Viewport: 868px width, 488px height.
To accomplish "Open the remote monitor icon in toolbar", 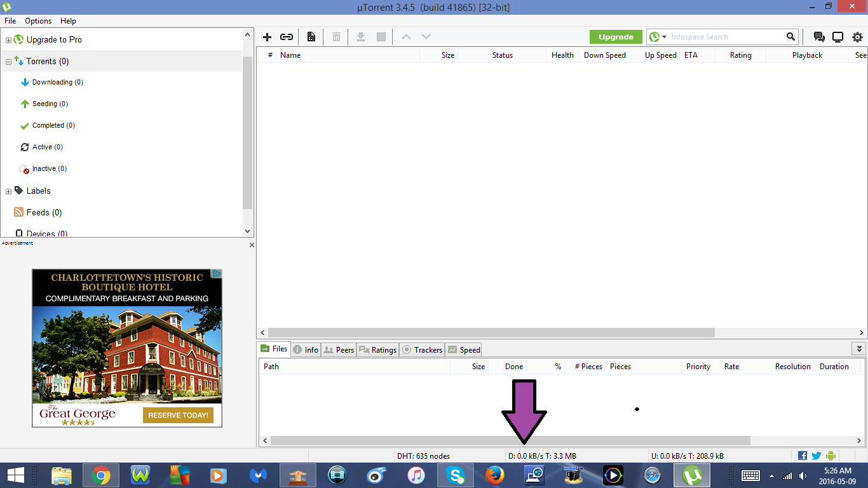I will (837, 37).
